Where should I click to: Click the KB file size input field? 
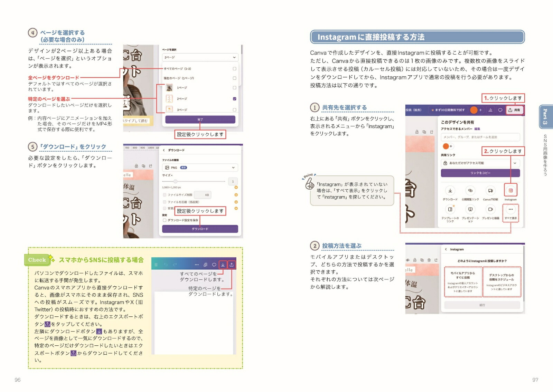tap(203, 195)
